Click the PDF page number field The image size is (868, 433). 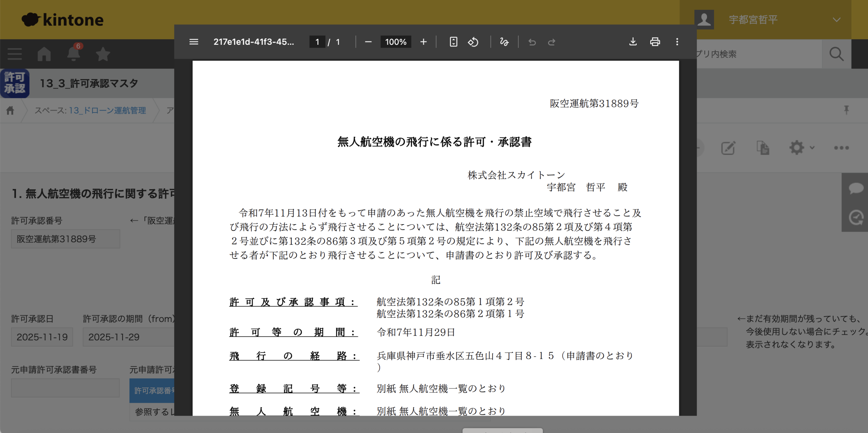pyautogui.click(x=317, y=42)
